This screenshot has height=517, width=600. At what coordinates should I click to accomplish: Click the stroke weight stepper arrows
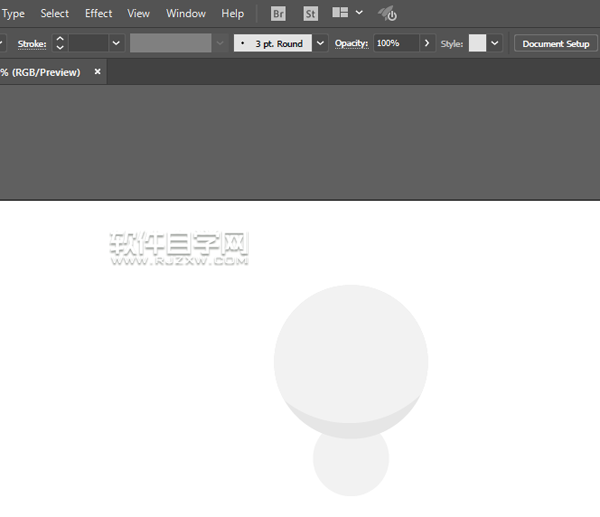[59, 44]
